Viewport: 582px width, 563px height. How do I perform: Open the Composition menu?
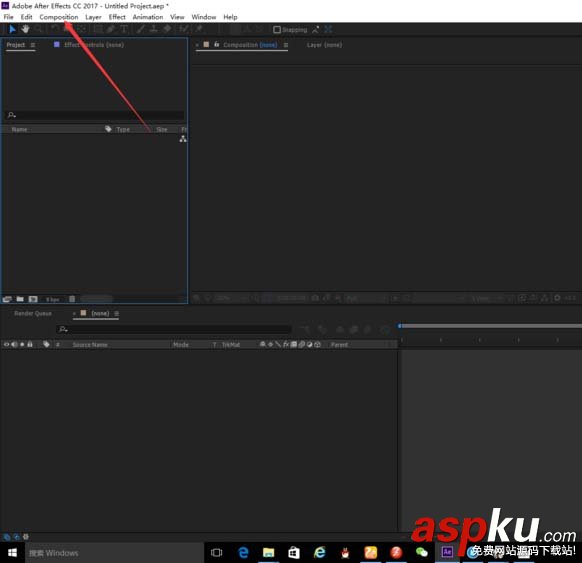point(59,17)
